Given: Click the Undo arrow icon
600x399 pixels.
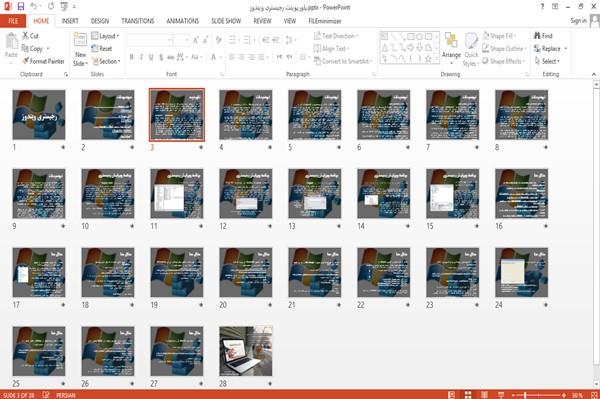Looking at the screenshot, I should pos(34,7).
